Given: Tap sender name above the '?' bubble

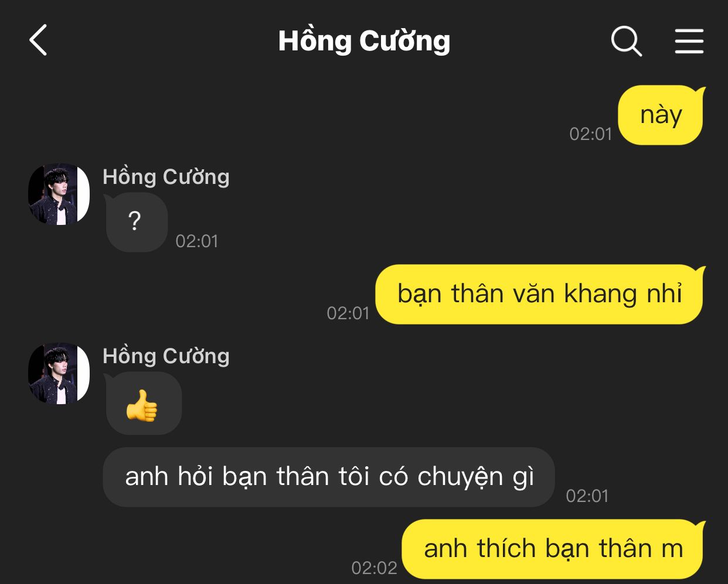Looking at the screenshot, I should point(166,176).
